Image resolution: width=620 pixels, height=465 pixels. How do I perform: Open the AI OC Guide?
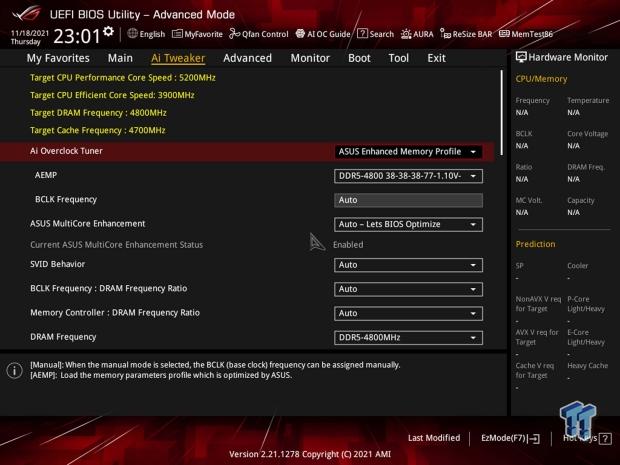tap(323, 34)
